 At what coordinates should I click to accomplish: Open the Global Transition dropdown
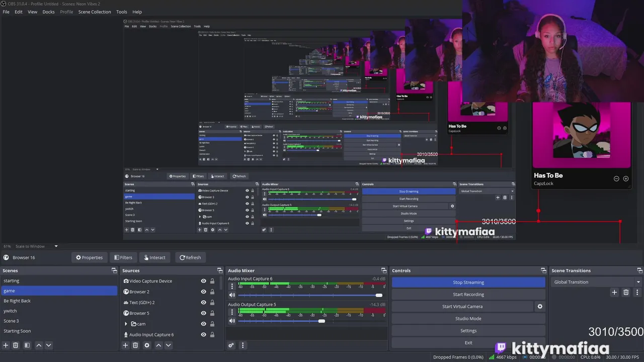[x=596, y=282]
